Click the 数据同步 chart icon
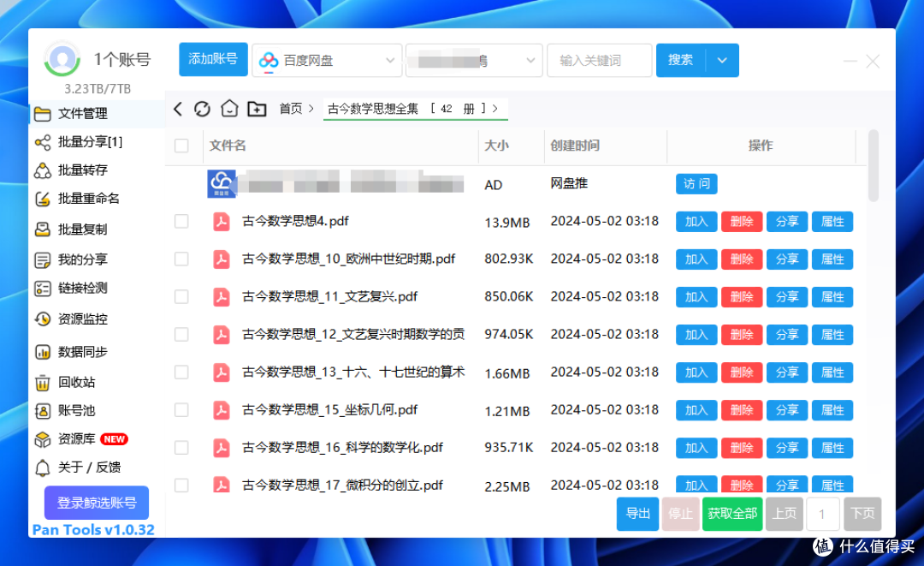 point(43,352)
